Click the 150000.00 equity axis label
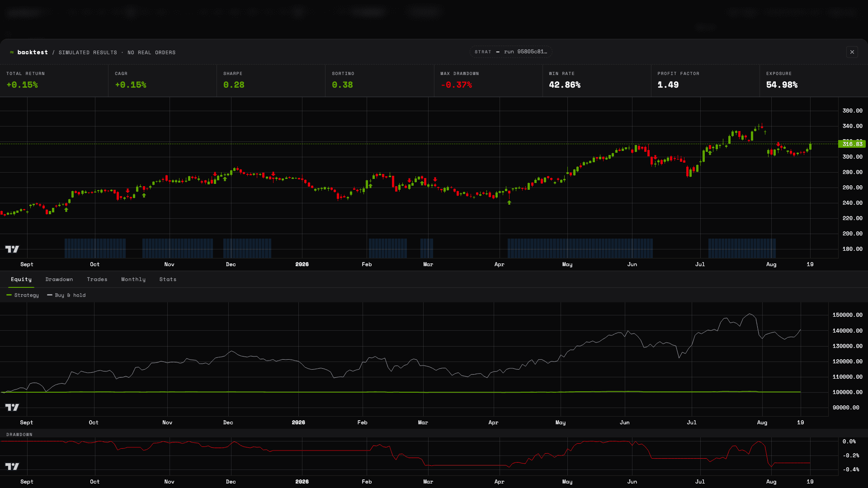Viewport: 868px width, 488px height. [x=847, y=315]
